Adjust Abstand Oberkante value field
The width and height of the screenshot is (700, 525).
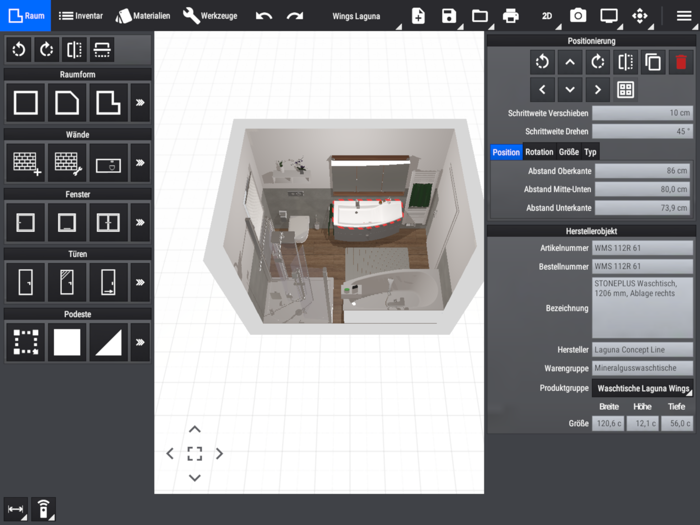click(642, 171)
